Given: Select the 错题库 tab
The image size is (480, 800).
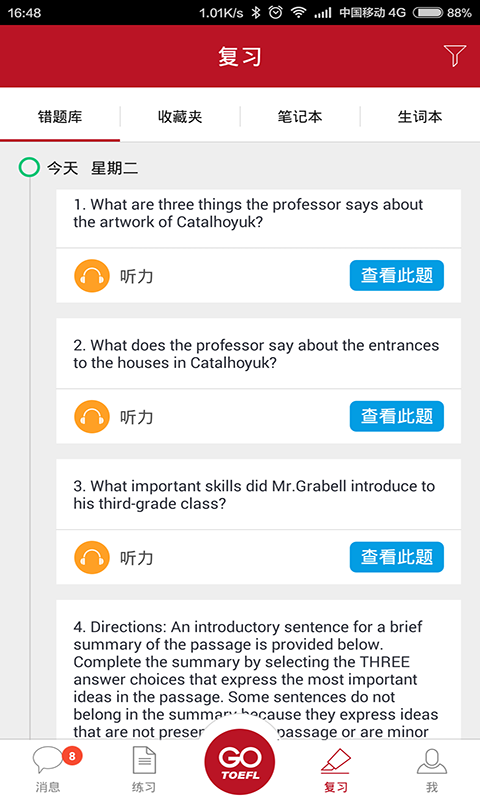Looking at the screenshot, I should point(60,117).
